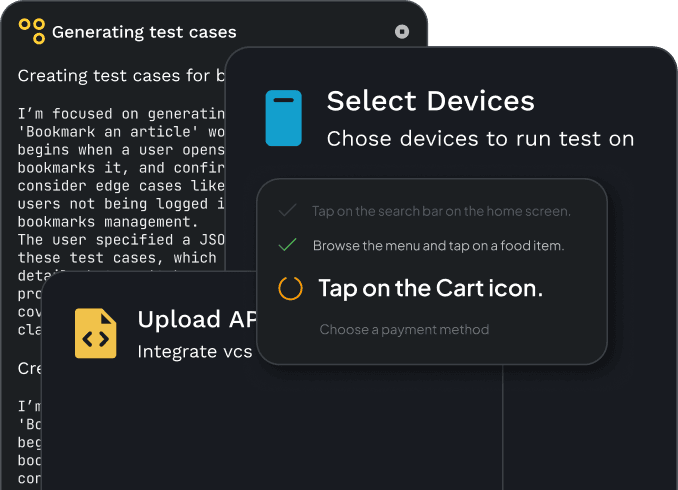
Task: Select the 'Tap on the search bar' step
Action: (441, 211)
